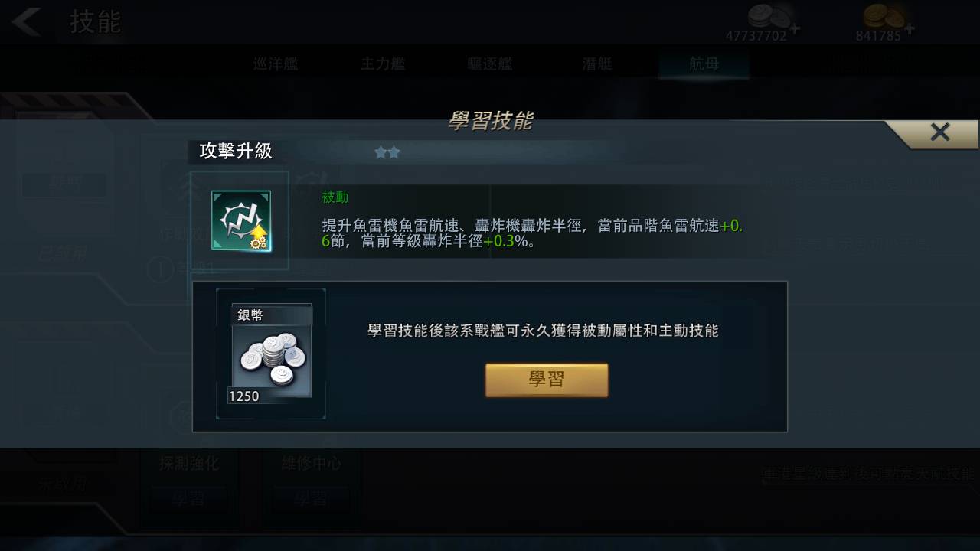Select the 潛艇 tab
This screenshot has width=980, height=551.
(x=597, y=64)
